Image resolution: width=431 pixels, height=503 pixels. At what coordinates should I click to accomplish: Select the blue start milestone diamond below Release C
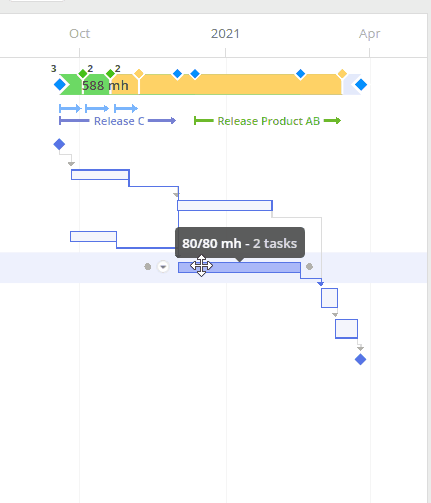[x=59, y=144]
